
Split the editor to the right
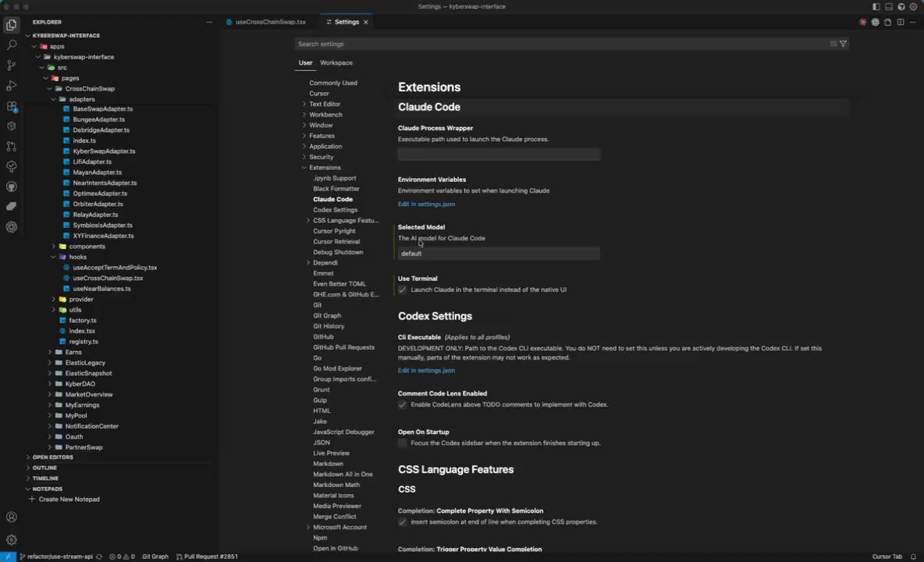[x=901, y=22]
